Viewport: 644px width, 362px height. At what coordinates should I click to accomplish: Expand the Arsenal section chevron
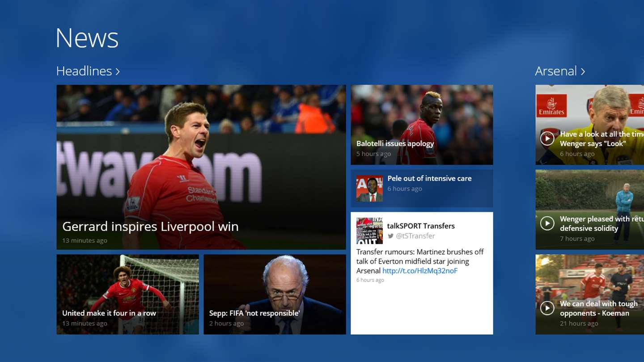coord(583,72)
